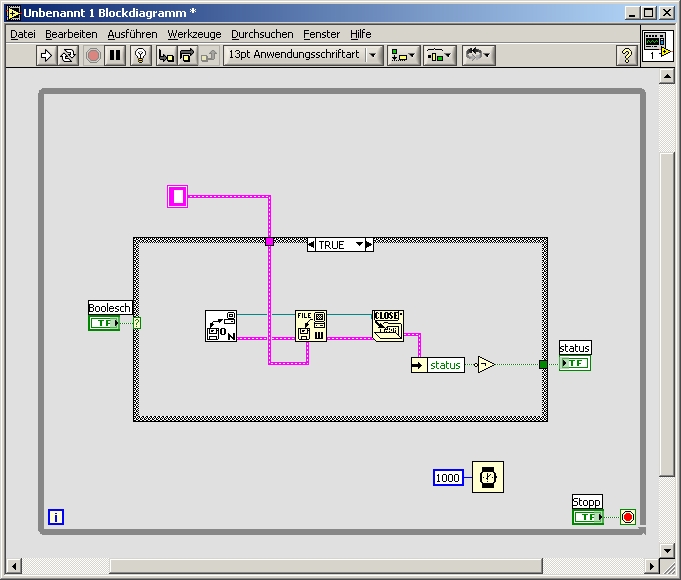The height and width of the screenshot is (580, 681).
Task: Click the horizontal scrollbar thumb
Action: point(326,566)
